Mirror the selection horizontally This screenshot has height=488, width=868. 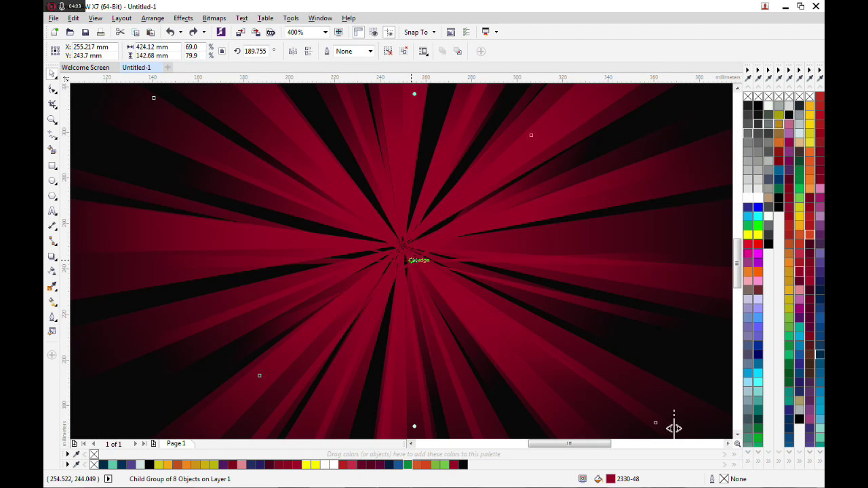(x=293, y=51)
